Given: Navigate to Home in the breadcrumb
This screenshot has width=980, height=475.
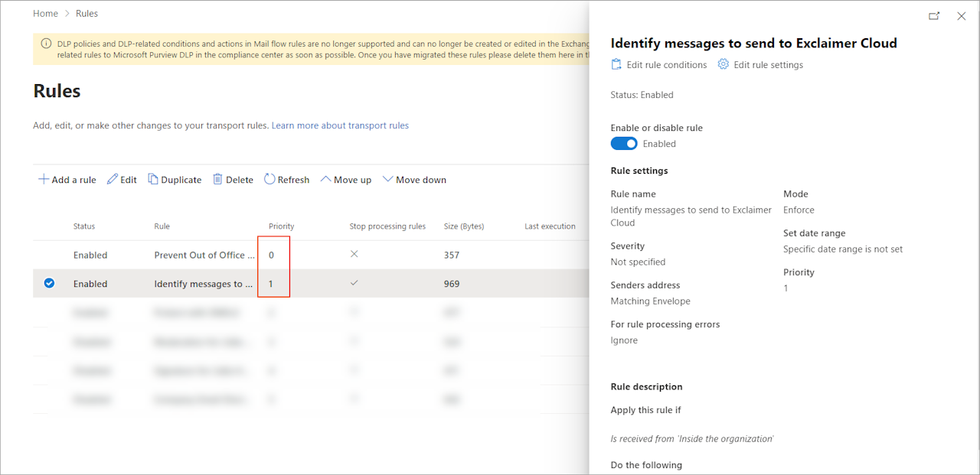Looking at the screenshot, I should pos(45,13).
